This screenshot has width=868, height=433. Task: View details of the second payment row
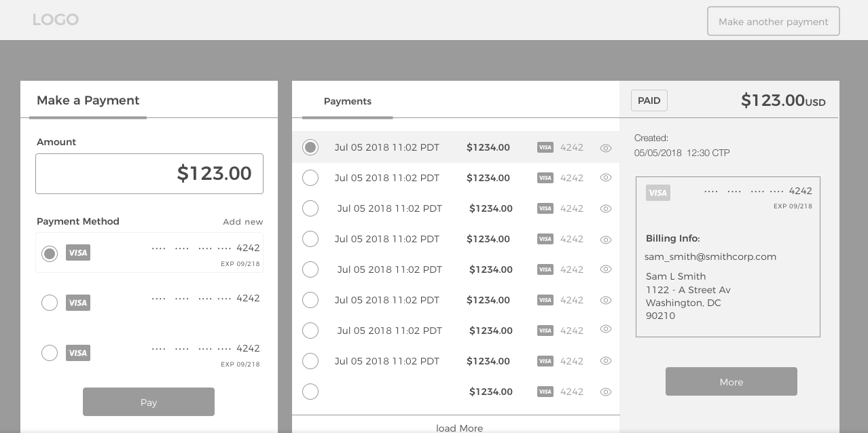[606, 178]
